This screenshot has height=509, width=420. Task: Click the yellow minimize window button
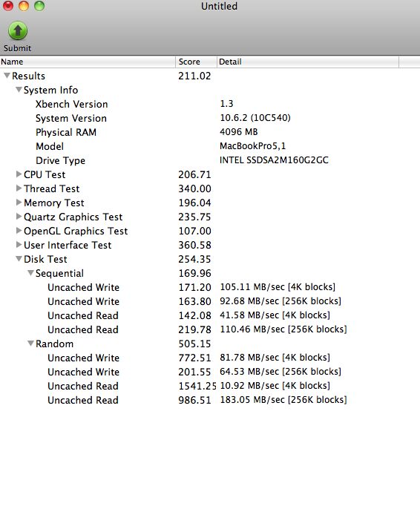(24, 6)
